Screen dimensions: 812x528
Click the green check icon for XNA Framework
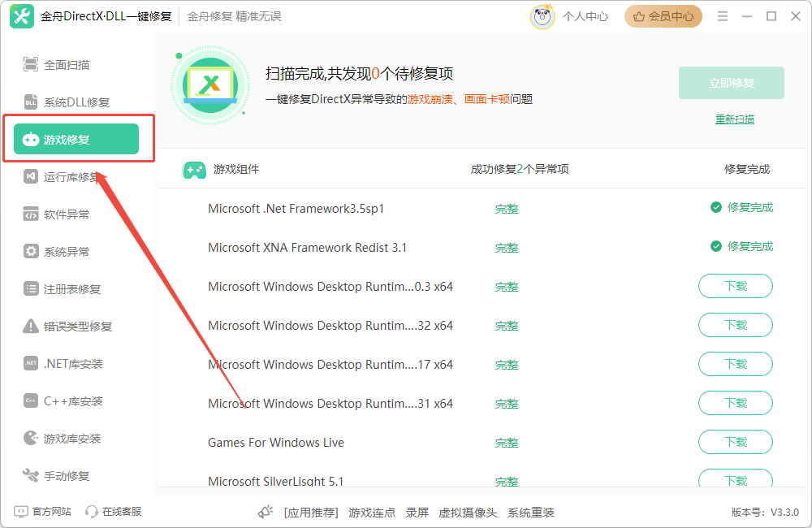(x=715, y=246)
